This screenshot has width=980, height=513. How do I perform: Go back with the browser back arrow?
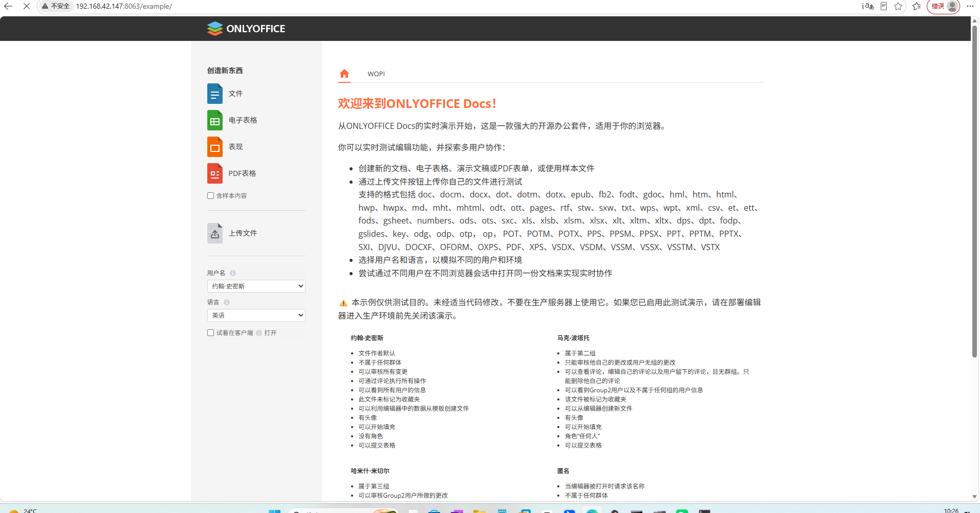coord(8,6)
